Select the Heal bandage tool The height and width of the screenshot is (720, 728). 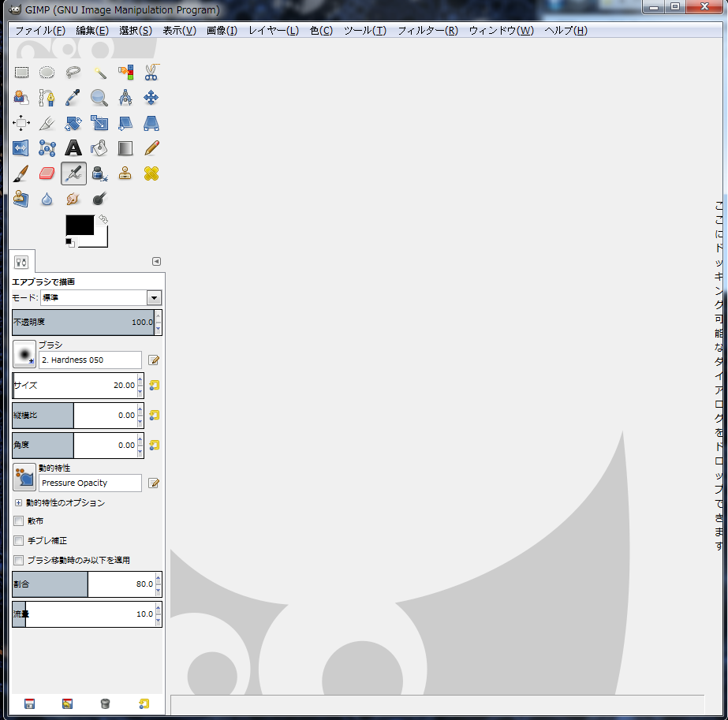[x=151, y=173]
